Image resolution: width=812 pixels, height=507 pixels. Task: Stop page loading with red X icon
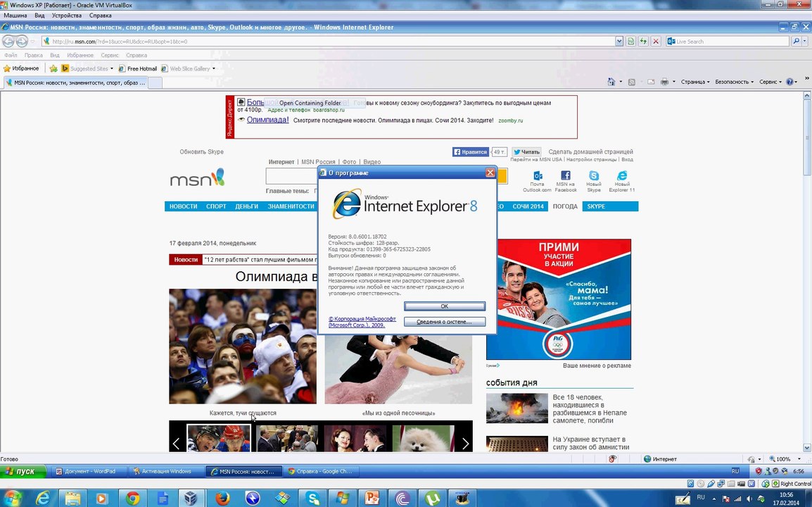click(656, 42)
